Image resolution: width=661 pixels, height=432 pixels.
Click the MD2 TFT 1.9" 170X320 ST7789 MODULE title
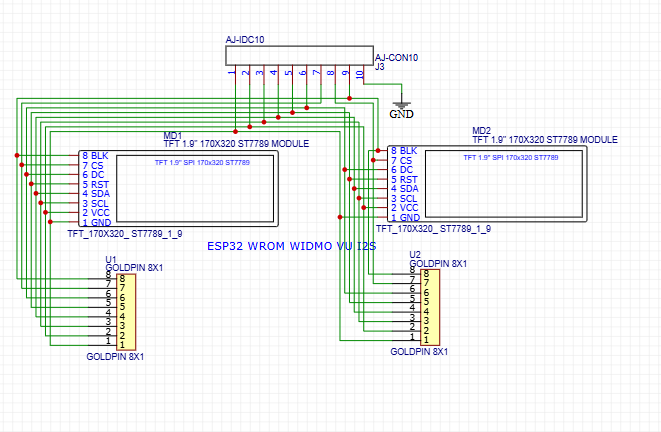(545, 140)
